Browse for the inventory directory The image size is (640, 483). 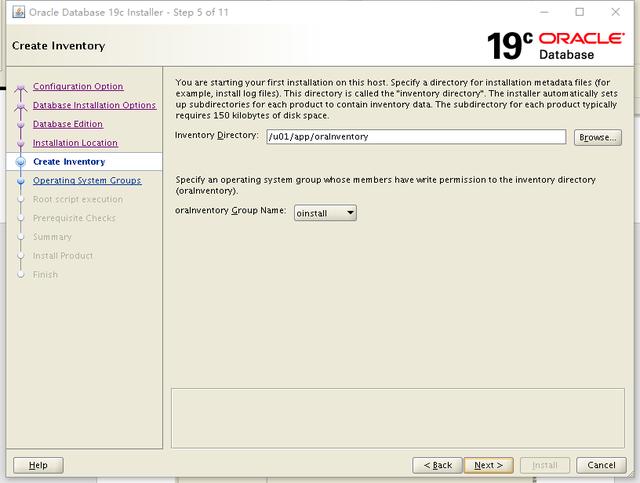pyautogui.click(x=598, y=138)
